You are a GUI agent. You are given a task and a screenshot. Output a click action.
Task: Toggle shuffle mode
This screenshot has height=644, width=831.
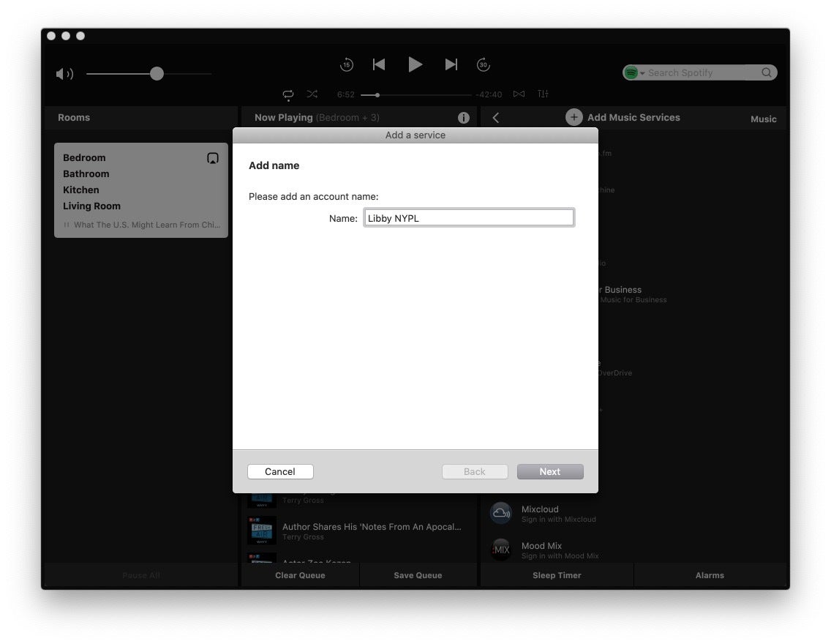(312, 94)
